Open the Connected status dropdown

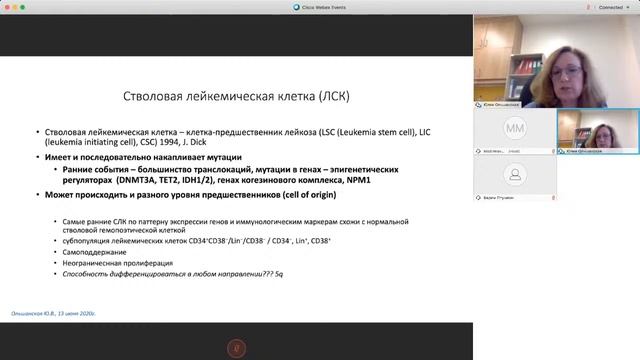(614, 7)
